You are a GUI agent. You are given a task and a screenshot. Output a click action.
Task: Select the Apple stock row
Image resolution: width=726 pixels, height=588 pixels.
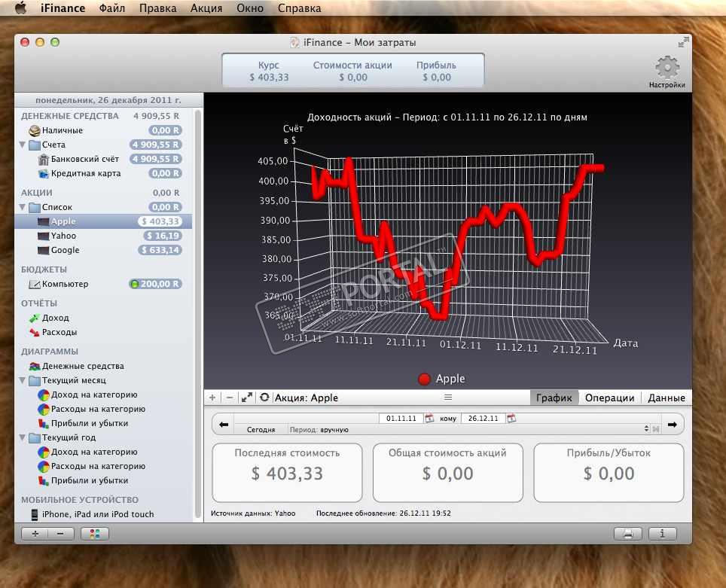[x=103, y=221]
